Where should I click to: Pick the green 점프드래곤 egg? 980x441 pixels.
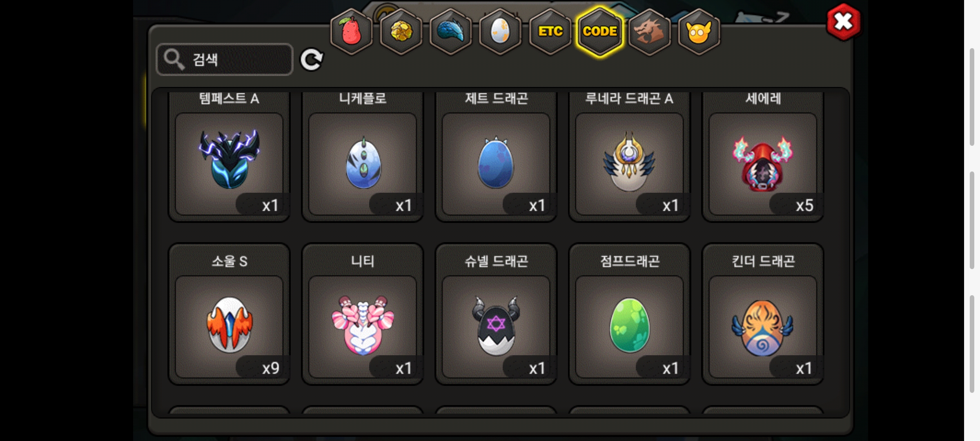(630, 314)
